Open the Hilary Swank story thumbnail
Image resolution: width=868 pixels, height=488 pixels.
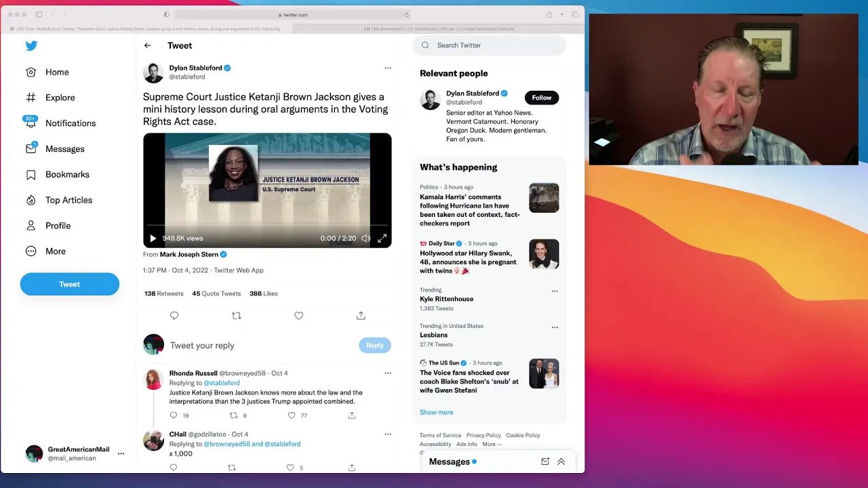[x=544, y=253]
